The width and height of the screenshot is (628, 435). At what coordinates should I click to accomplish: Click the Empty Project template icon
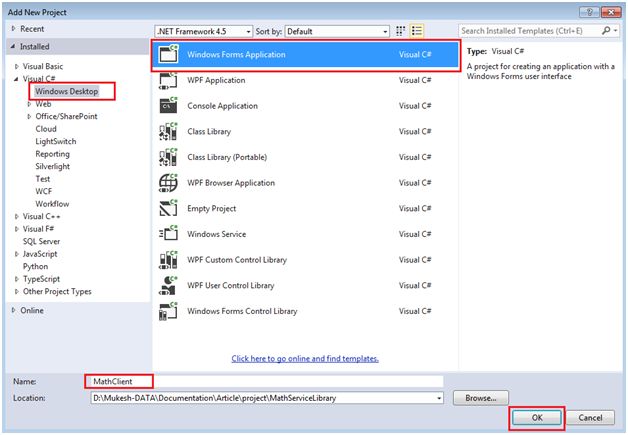(x=168, y=208)
